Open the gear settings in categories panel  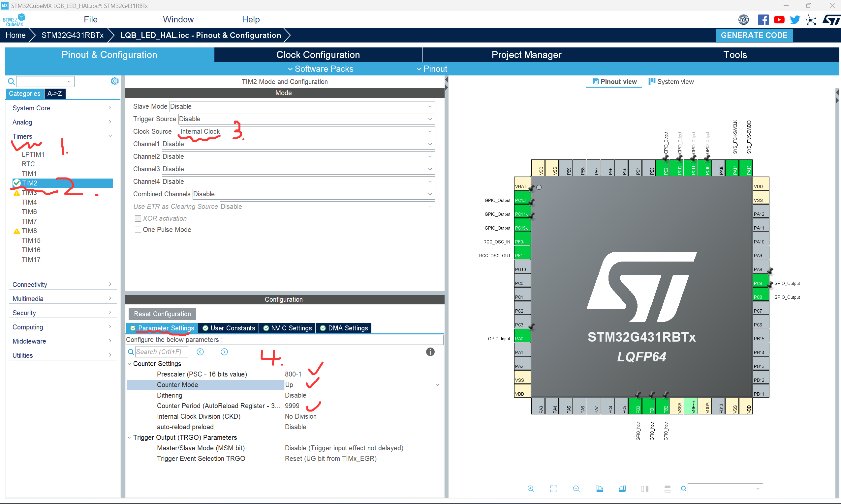[x=114, y=81]
